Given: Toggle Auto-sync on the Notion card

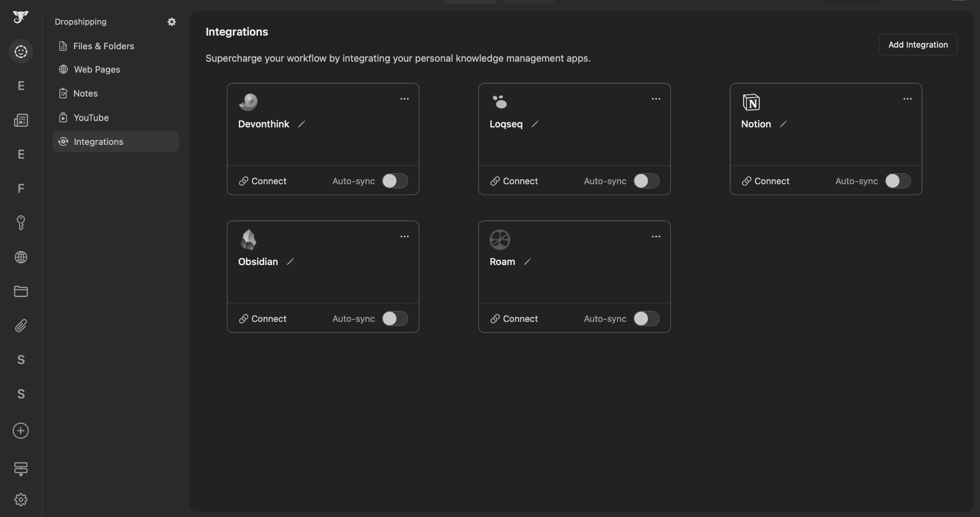Looking at the screenshot, I should click(898, 181).
